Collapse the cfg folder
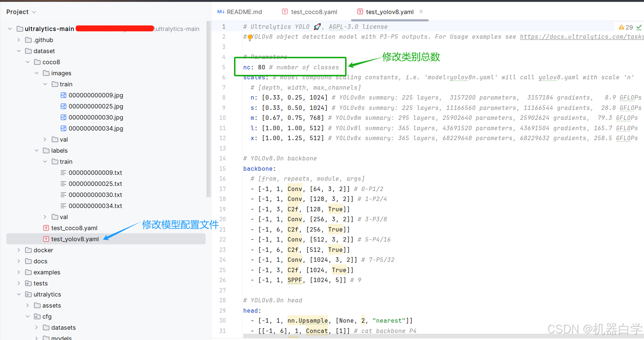644x340 pixels. coord(28,316)
